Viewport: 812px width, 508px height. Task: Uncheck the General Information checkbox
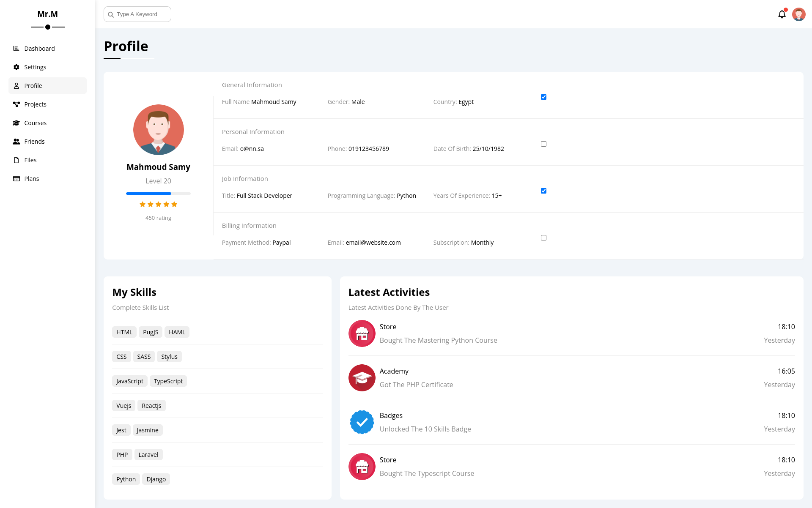tap(543, 97)
